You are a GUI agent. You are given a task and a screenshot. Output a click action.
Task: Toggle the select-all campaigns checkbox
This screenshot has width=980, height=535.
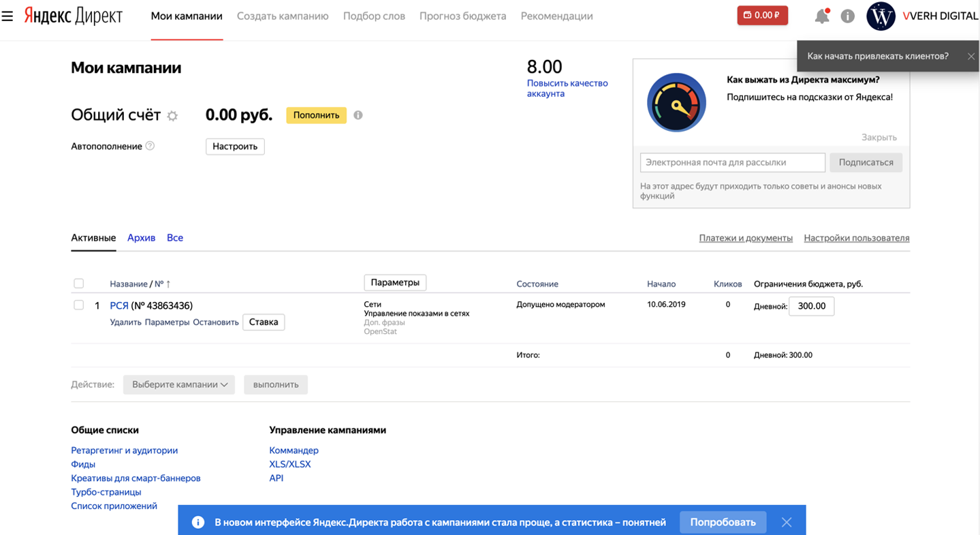click(78, 283)
